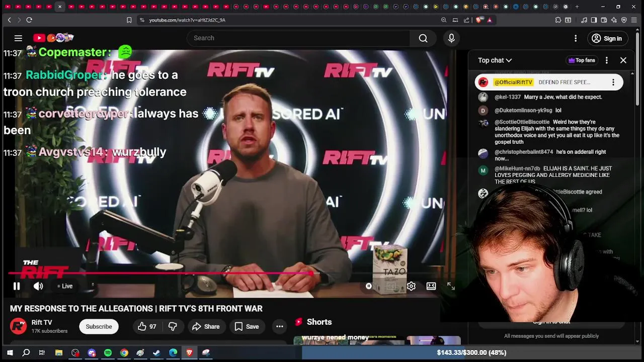Toggle the autoplay switch in player
644x362 pixels.
(369, 286)
